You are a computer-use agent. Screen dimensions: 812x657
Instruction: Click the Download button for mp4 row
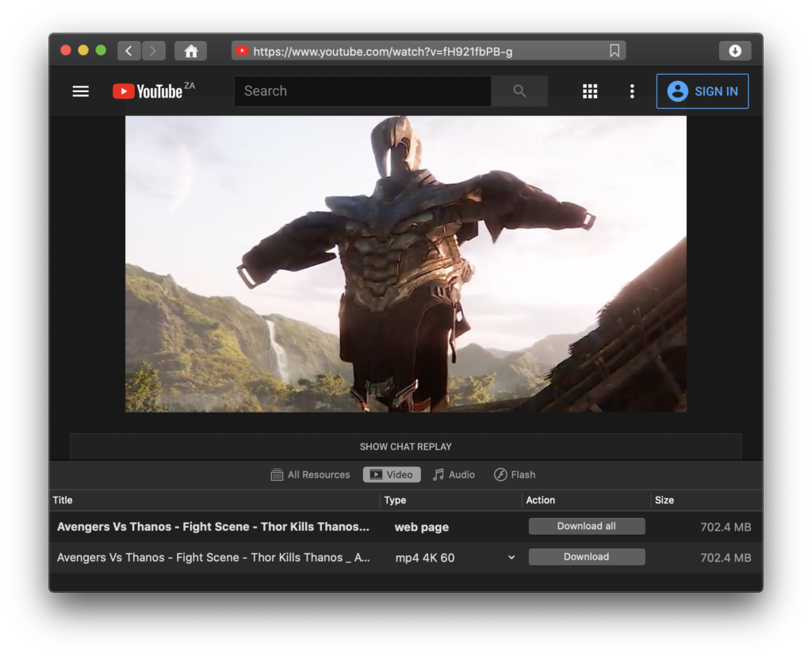point(587,557)
